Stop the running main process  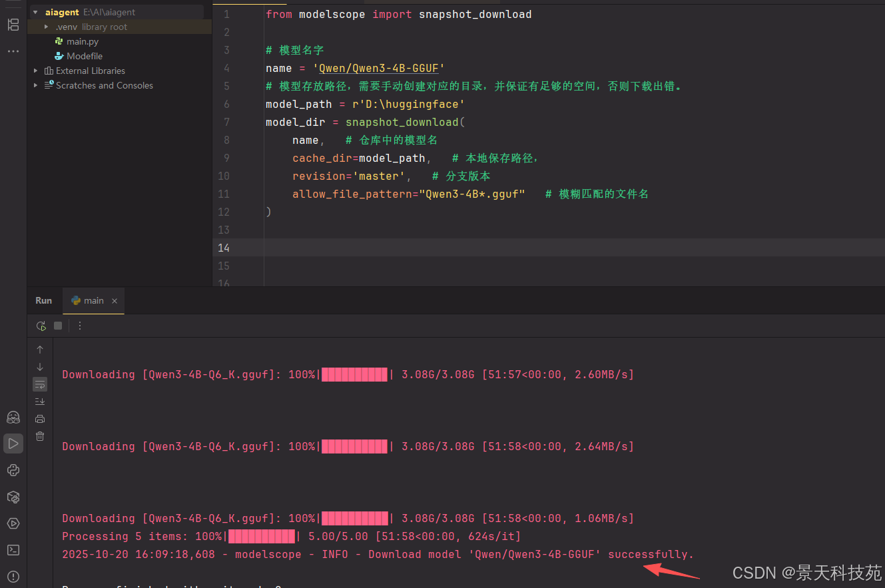[x=58, y=326]
